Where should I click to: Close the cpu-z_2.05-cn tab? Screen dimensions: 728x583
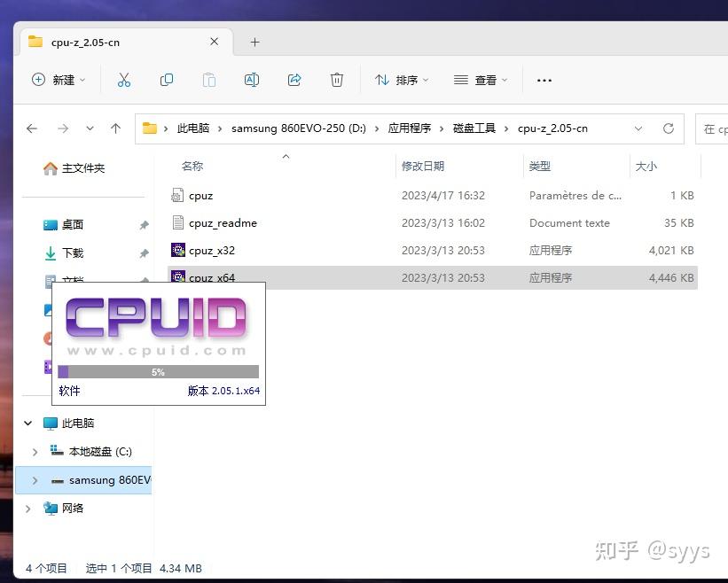point(214,42)
